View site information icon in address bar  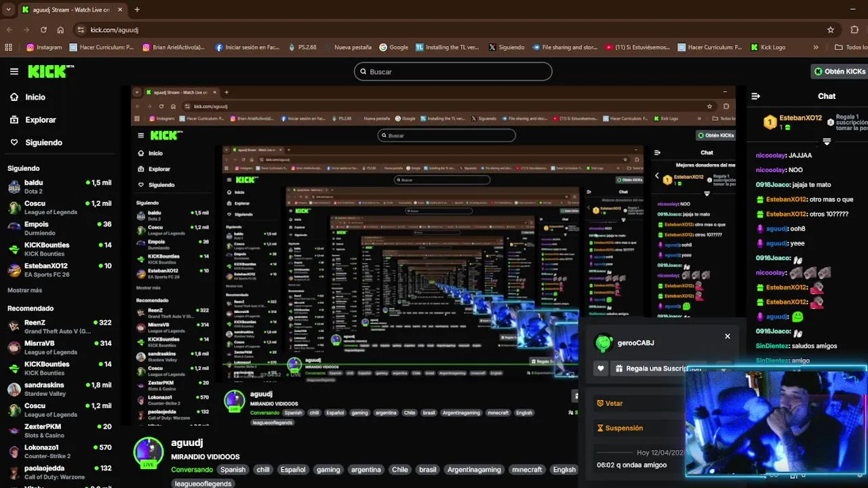(x=81, y=30)
